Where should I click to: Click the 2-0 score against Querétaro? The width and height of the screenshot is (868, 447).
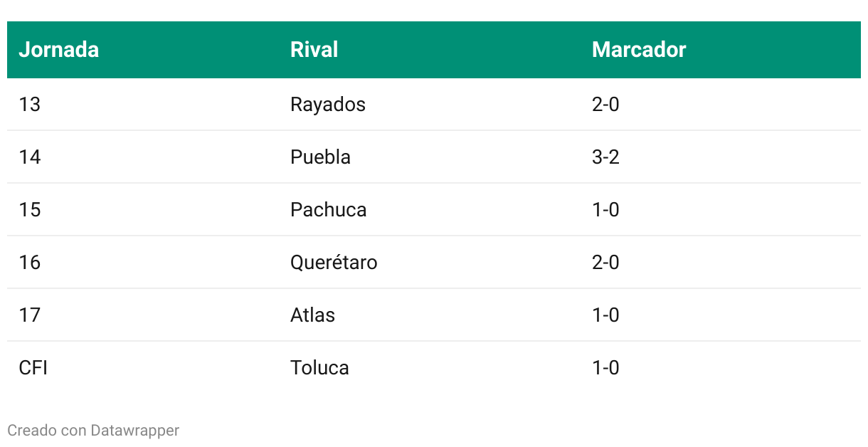point(605,263)
